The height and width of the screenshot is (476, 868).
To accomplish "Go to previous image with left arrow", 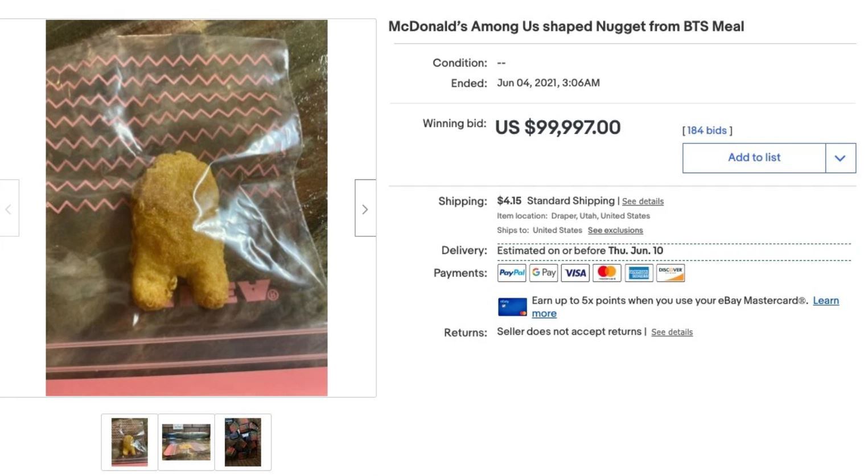I will (x=9, y=208).
